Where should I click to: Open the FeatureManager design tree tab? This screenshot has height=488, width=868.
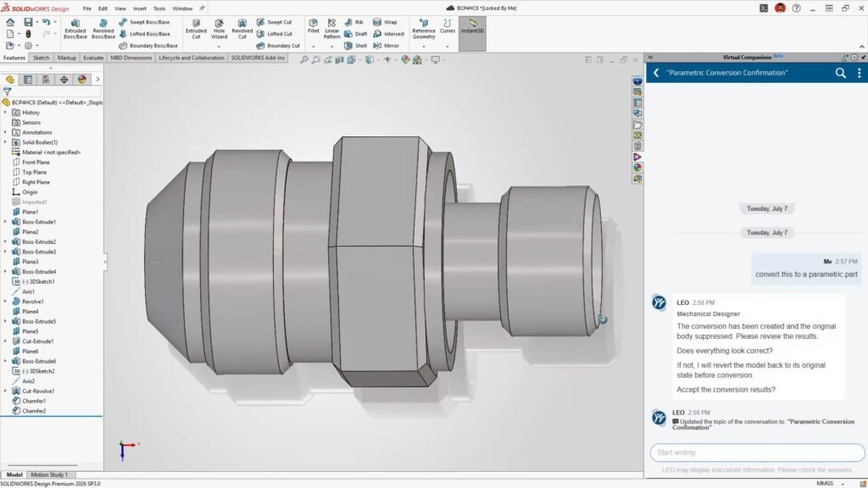pyautogui.click(x=10, y=80)
